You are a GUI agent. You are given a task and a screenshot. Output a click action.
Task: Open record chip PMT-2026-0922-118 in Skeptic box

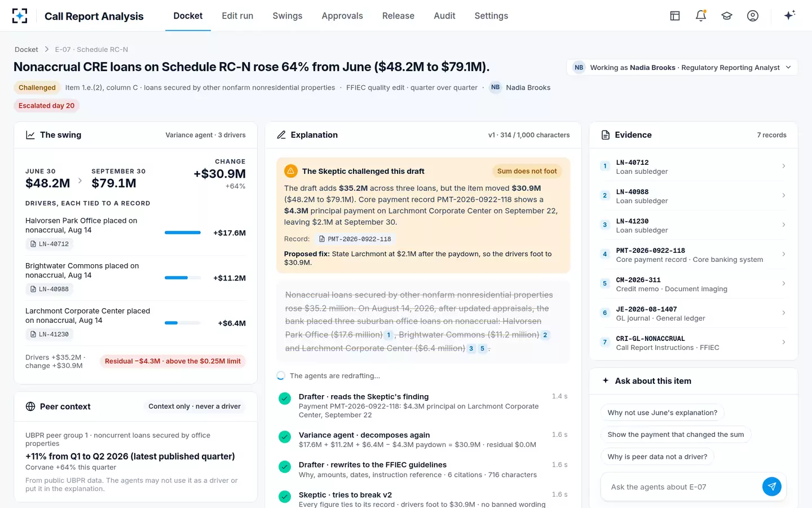(x=355, y=239)
